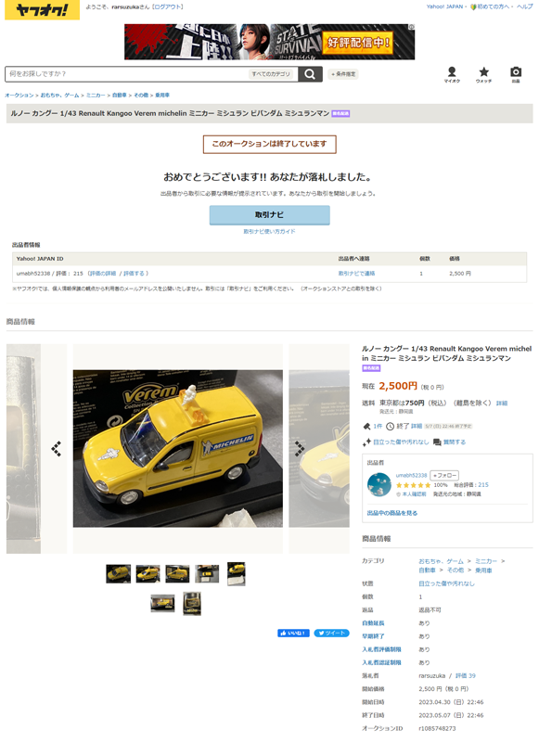
Task: Click the logout link in header
Action: click(168, 6)
